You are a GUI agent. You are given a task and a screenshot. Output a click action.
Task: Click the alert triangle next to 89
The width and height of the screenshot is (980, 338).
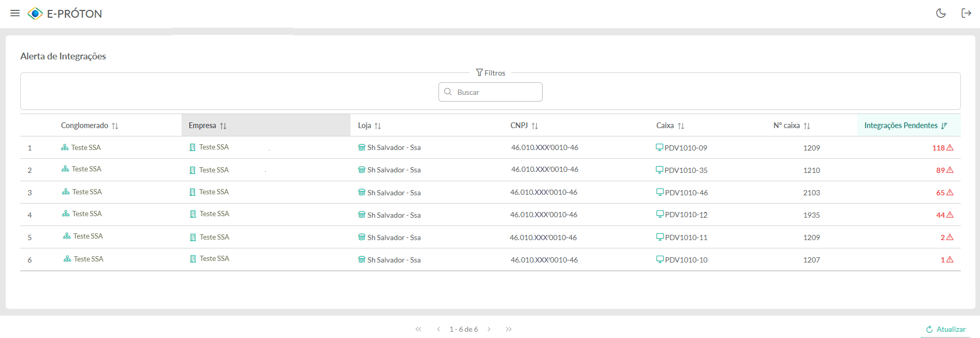pyautogui.click(x=950, y=170)
